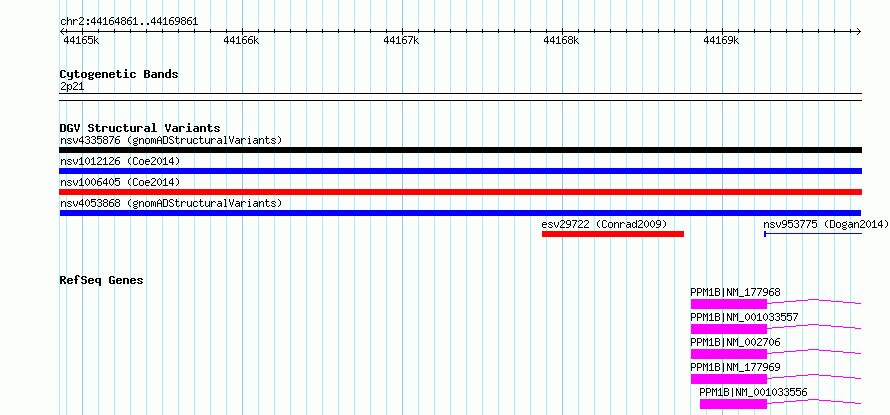Click the right arrowhead of the ruler
Image resolution: width=890 pixels, height=415 pixels.
(x=859, y=31)
